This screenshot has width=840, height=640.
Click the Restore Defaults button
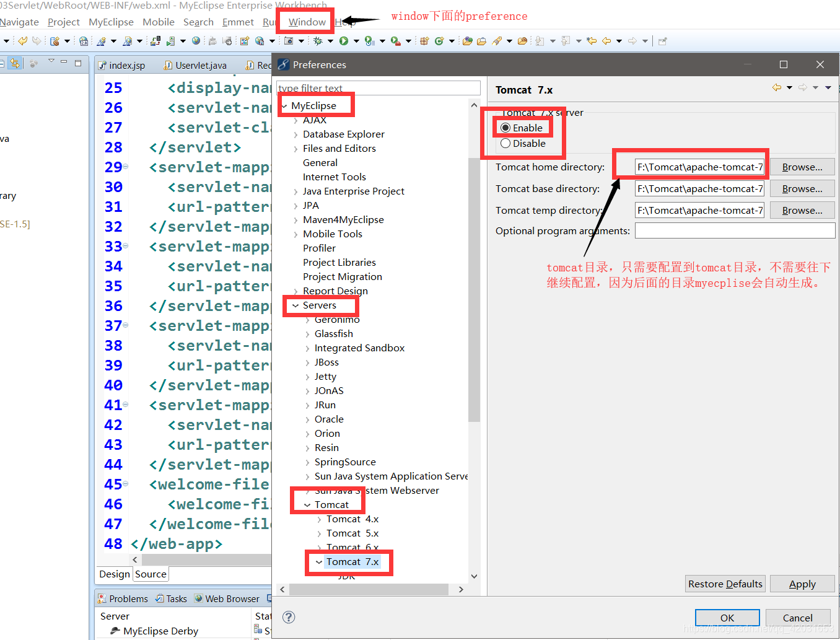point(725,584)
